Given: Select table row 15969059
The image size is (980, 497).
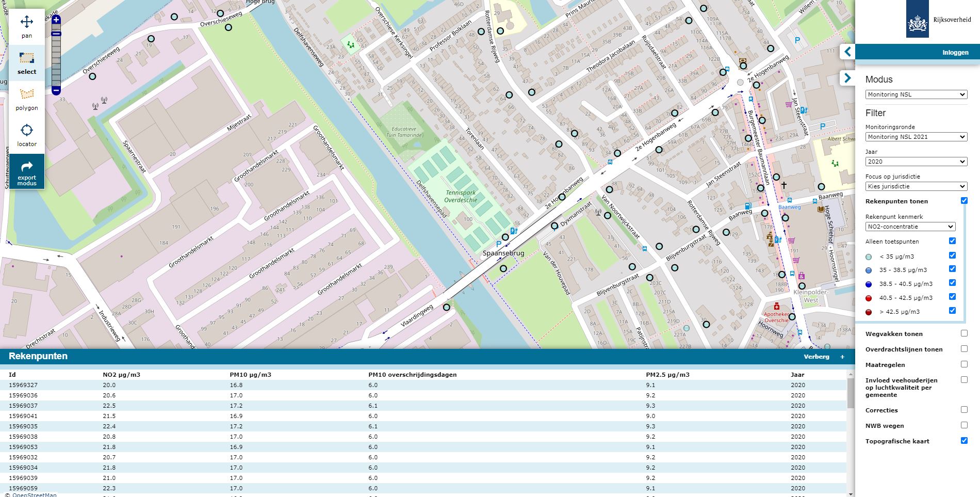Looking at the screenshot, I should (423, 488).
